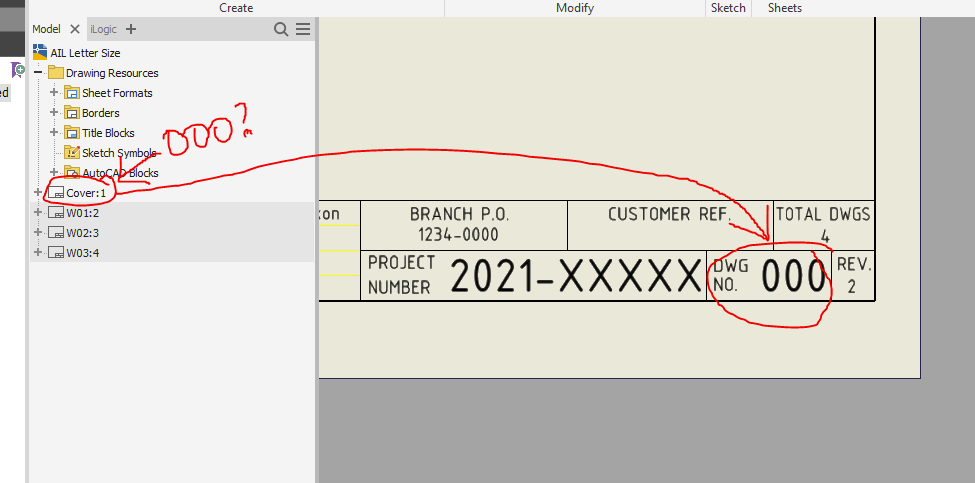Open the browser hamburger menu
The width and height of the screenshot is (975, 483).
303,29
